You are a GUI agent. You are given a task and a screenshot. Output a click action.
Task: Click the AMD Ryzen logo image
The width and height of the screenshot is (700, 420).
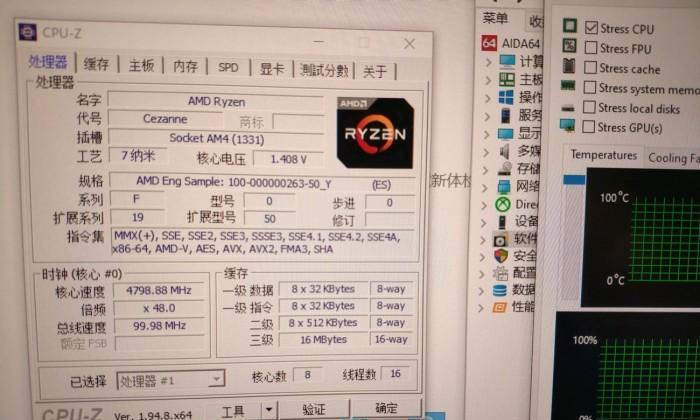point(375,133)
